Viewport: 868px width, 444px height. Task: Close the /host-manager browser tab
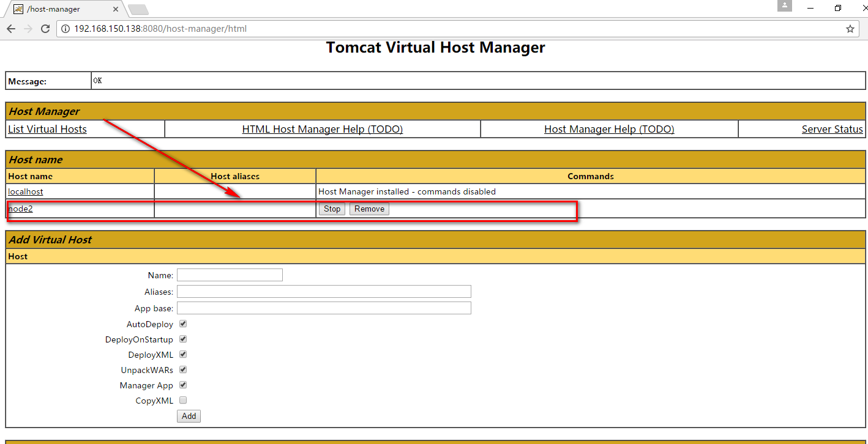click(x=116, y=9)
